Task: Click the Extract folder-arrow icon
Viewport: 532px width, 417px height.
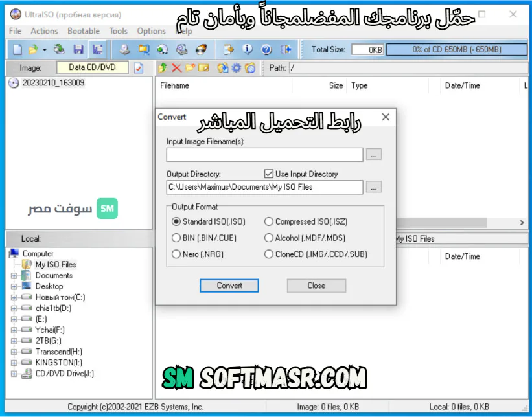Action: point(223,68)
